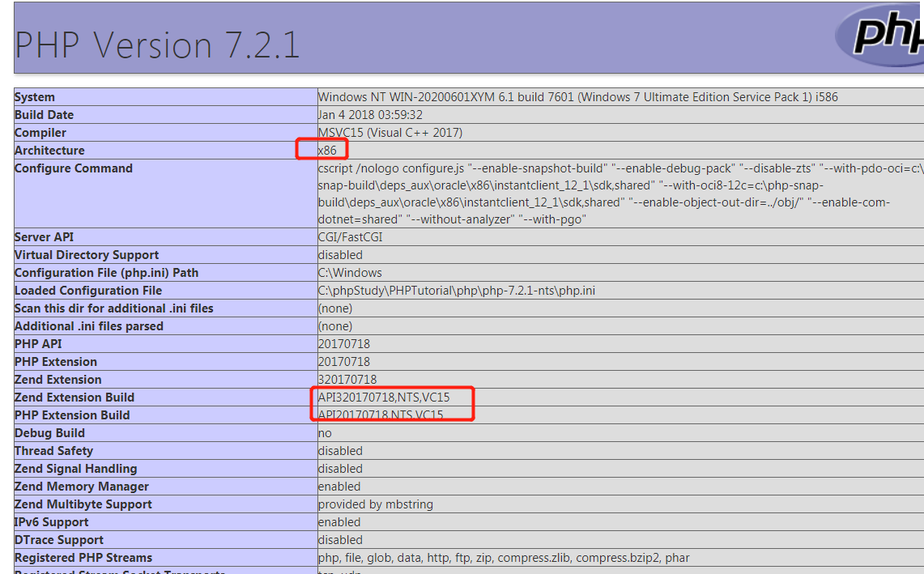
Task: Click "Zend Signal Handling" label
Action: (x=75, y=469)
